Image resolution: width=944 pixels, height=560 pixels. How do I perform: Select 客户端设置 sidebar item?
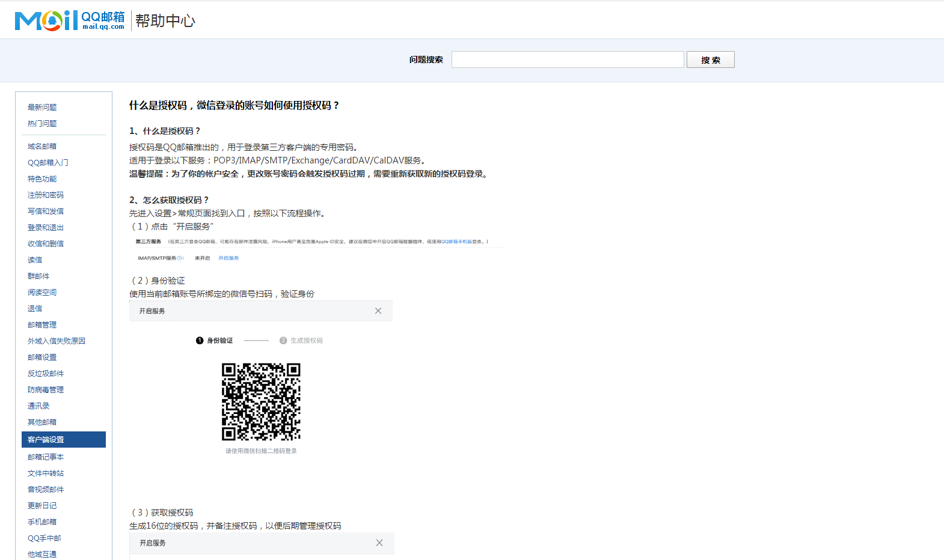(x=46, y=440)
